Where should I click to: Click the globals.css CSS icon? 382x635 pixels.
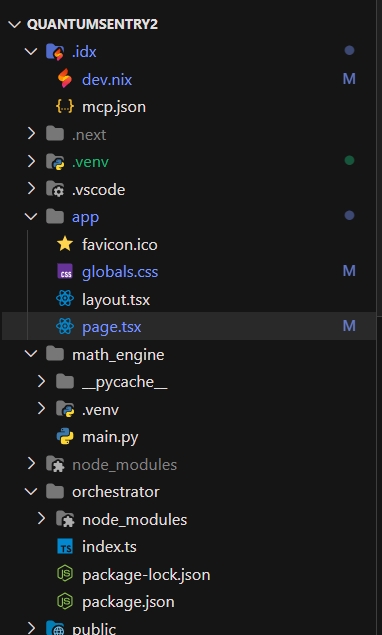coord(65,271)
